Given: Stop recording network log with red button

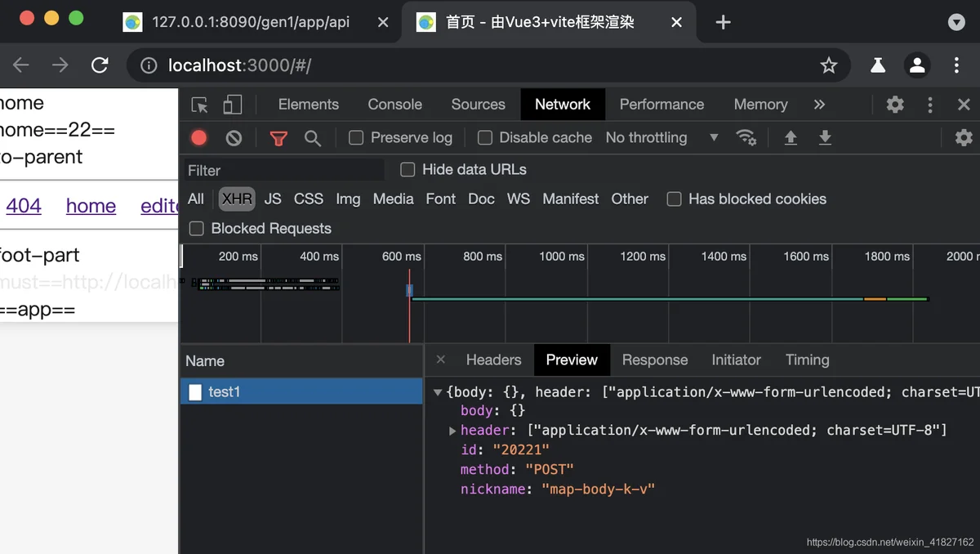Looking at the screenshot, I should click(x=198, y=138).
